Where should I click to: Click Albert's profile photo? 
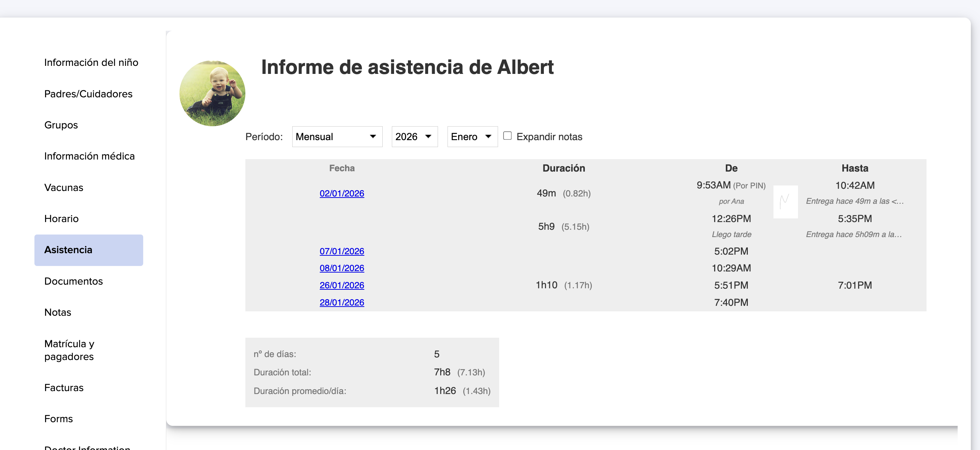pos(212,93)
